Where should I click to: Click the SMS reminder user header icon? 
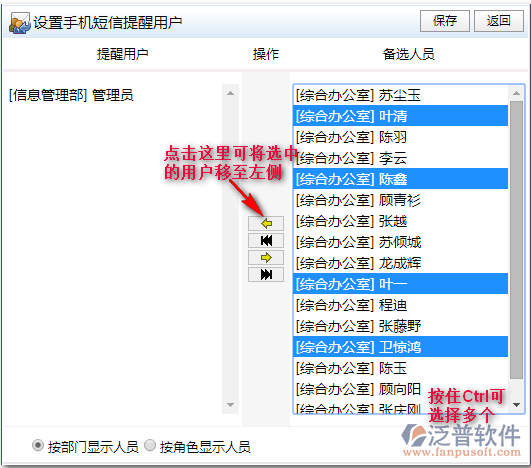point(20,23)
